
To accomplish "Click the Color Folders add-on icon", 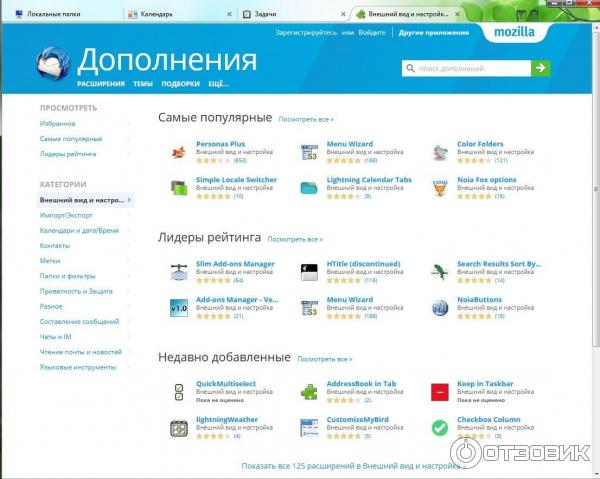I will (440, 152).
